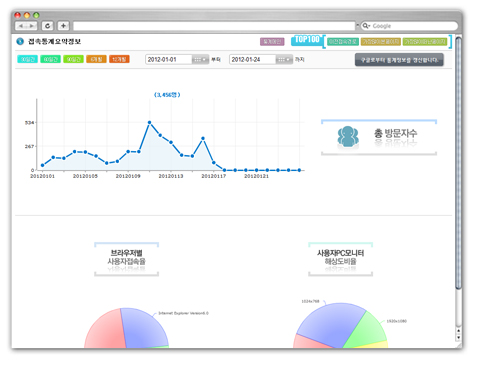Click the dark gray update statistics button
Image resolution: width=485 pixels, height=373 pixels.
(399, 60)
